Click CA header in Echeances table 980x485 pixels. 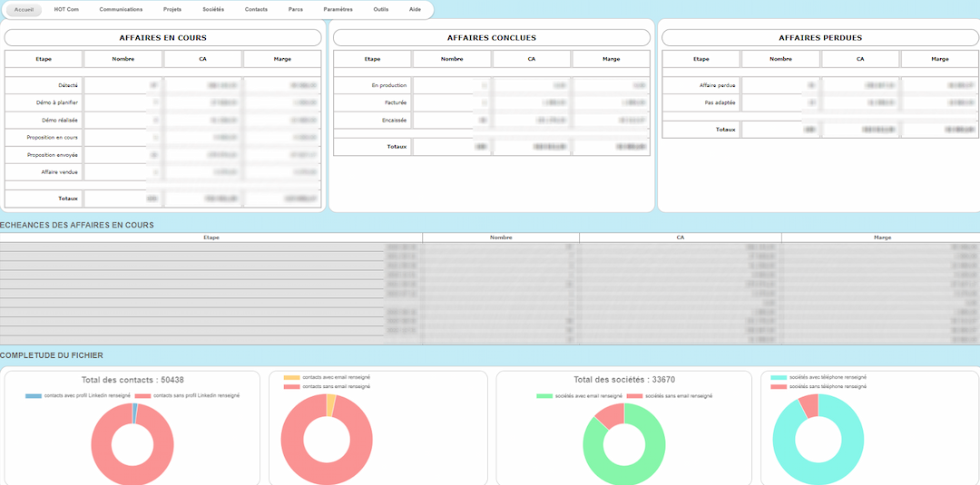681,238
